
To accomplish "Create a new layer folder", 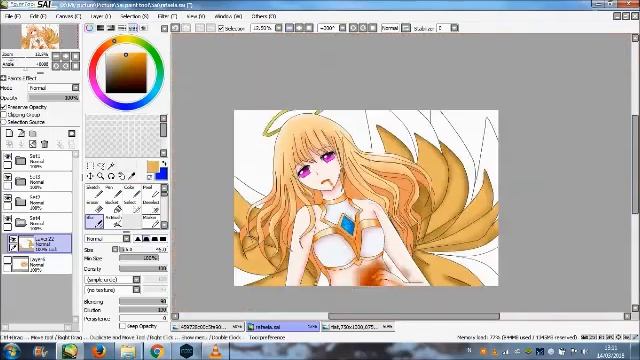I will coord(33,133).
